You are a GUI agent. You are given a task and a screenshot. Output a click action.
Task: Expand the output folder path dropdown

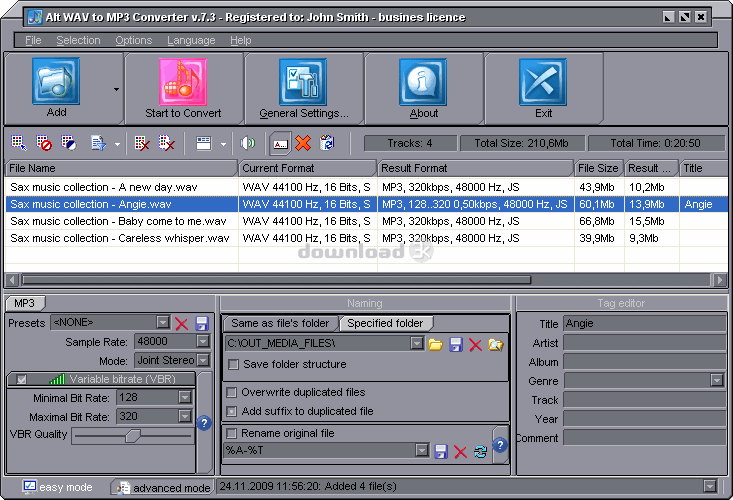417,344
